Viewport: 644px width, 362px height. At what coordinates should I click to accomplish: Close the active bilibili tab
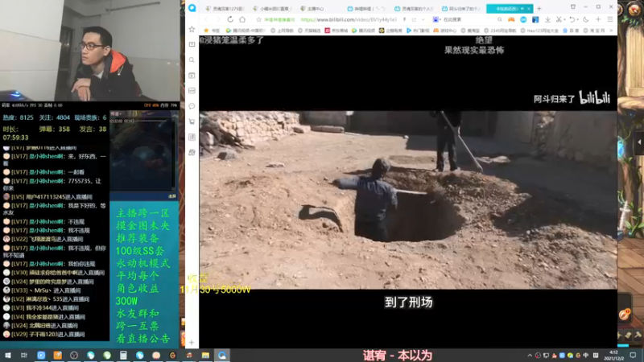(529, 9)
